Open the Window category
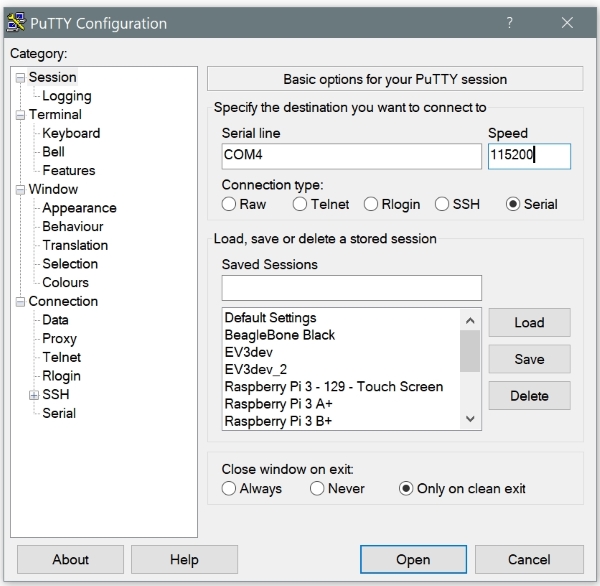The width and height of the screenshot is (600, 586). 53,189
